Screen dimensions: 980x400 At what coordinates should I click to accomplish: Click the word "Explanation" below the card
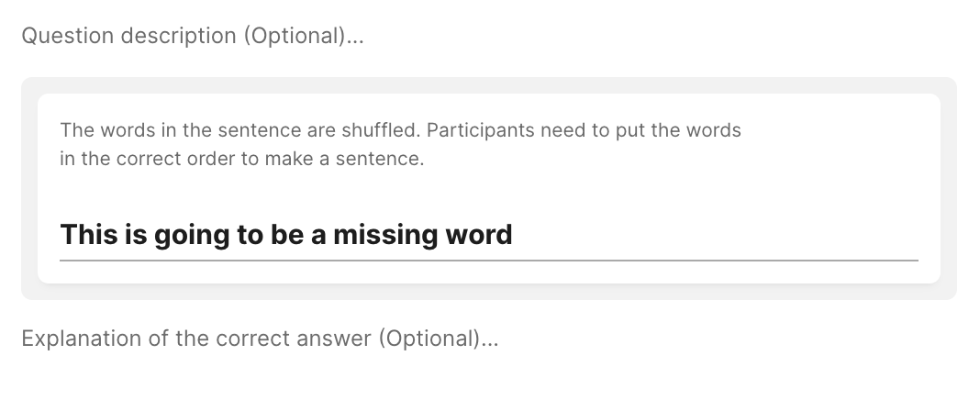click(x=69, y=339)
